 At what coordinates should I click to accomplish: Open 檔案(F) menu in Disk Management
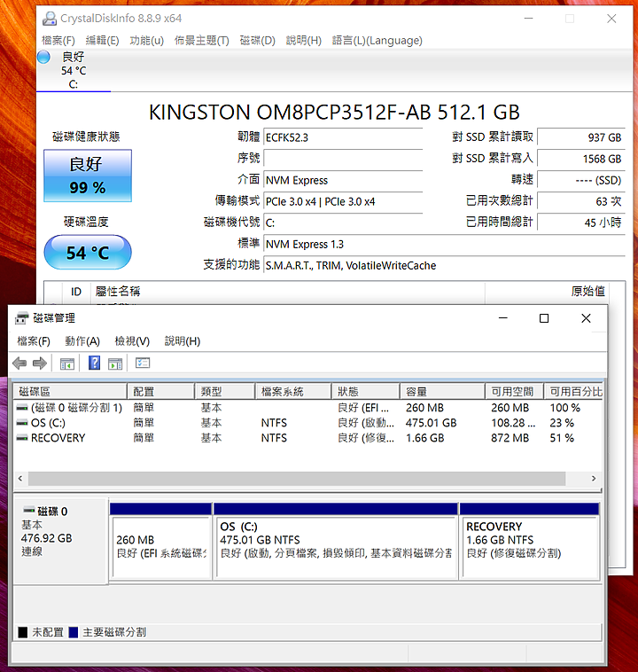click(x=34, y=341)
